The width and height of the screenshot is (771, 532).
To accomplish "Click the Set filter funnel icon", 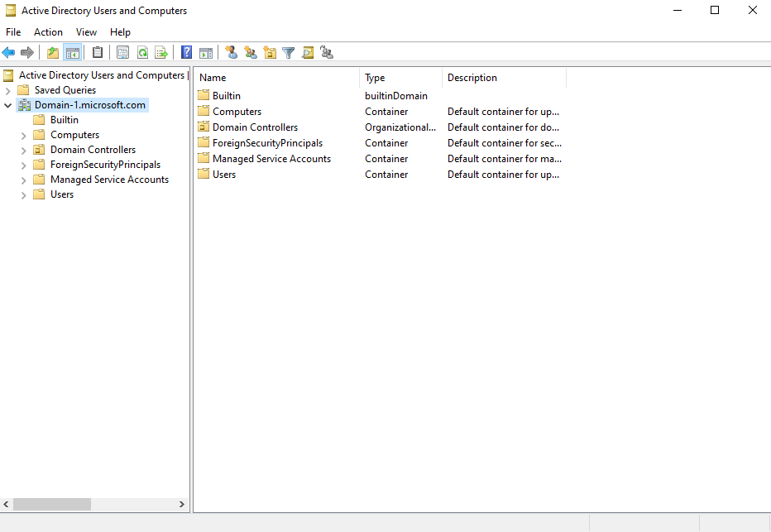I will point(289,52).
